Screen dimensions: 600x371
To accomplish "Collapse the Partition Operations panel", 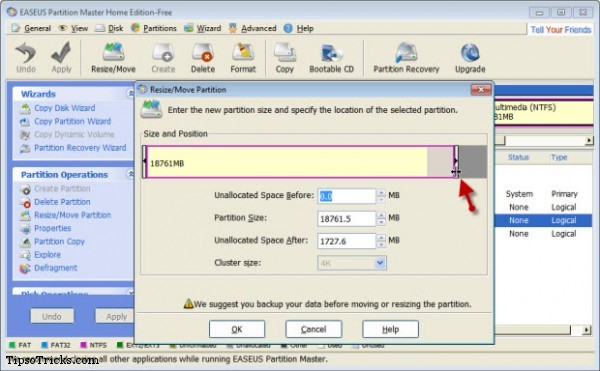I will (x=130, y=174).
